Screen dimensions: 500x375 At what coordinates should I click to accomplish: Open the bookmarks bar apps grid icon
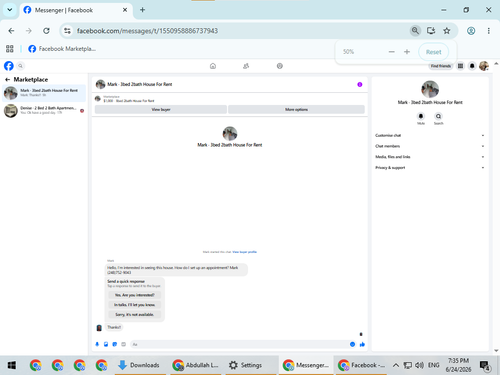(10, 49)
